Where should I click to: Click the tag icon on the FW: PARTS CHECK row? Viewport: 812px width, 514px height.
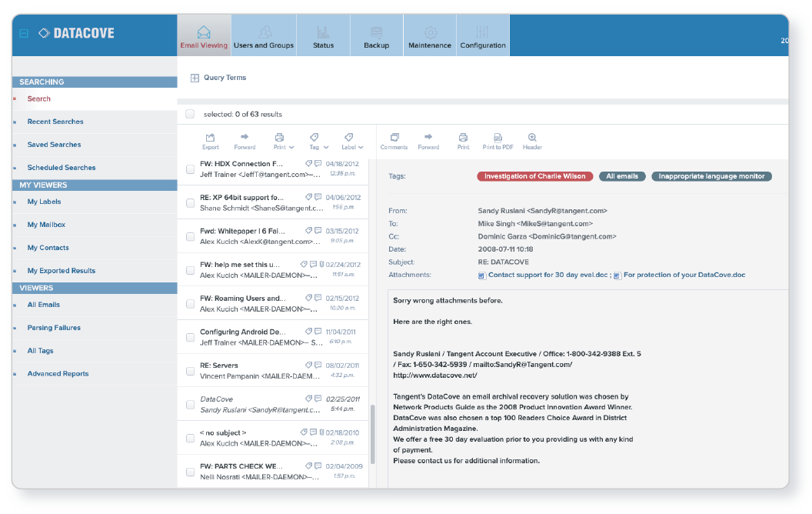(x=308, y=466)
